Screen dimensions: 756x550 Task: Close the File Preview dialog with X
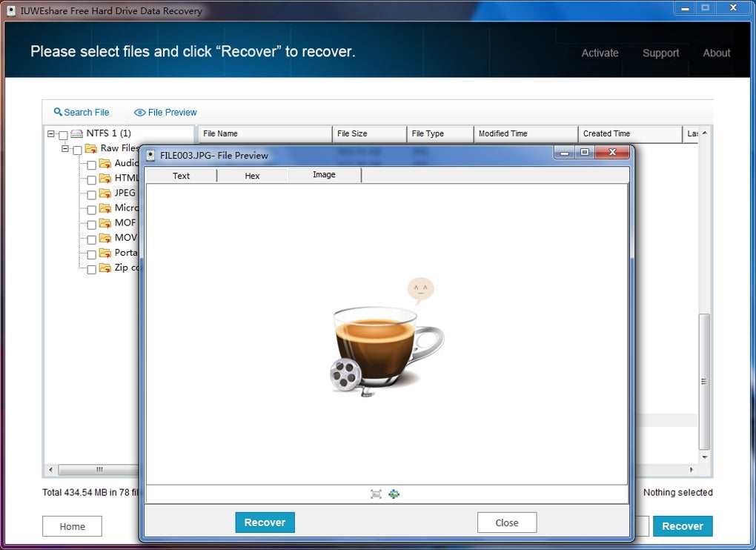point(612,152)
